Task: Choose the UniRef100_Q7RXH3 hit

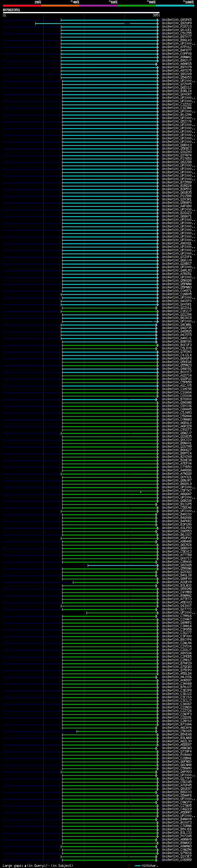Action: [177, 352]
